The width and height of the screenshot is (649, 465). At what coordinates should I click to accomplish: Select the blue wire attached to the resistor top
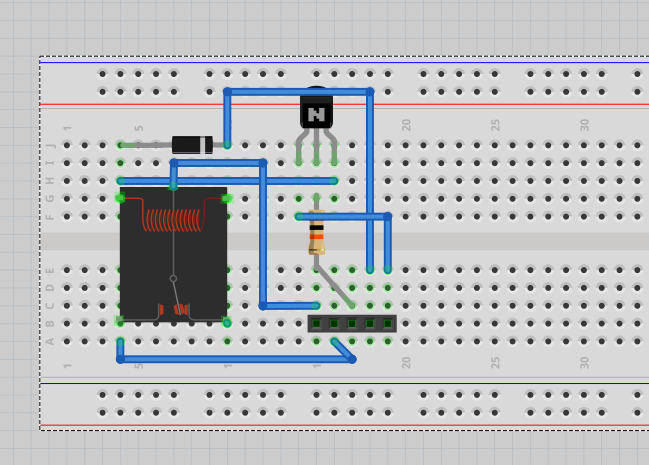(x=345, y=216)
